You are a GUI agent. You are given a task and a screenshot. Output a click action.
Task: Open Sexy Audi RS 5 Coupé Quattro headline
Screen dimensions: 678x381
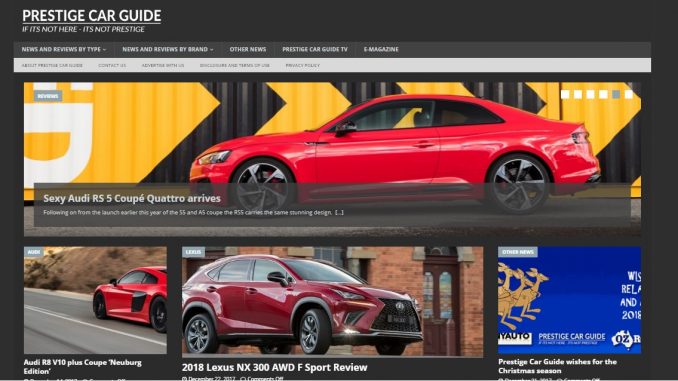[132, 199]
